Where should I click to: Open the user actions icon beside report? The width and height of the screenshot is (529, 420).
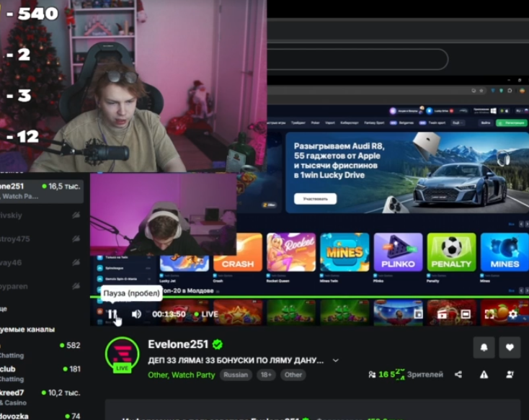[x=510, y=375]
